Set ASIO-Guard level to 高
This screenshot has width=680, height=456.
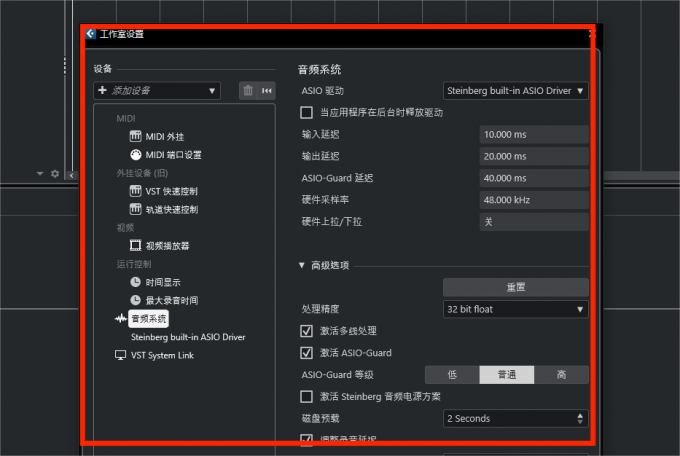tap(561, 375)
